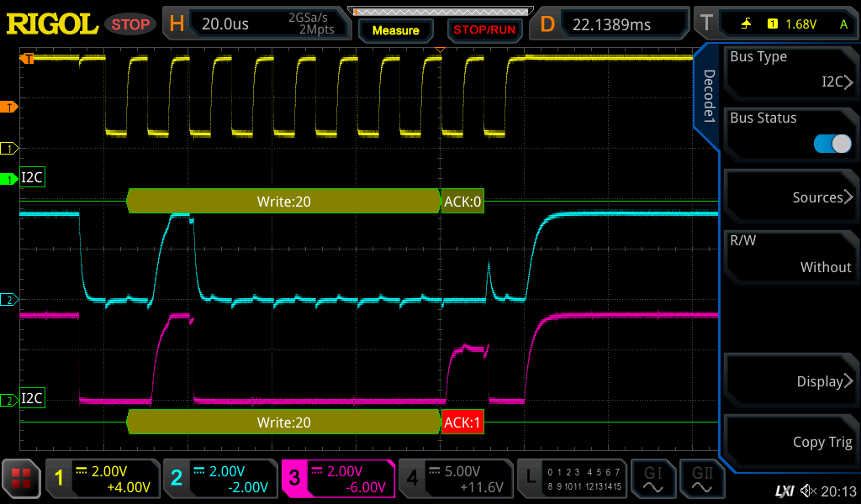Click green decode 2 bus marker
Viewport: 861px width, 504px height.
pyautogui.click(x=8, y=401)
